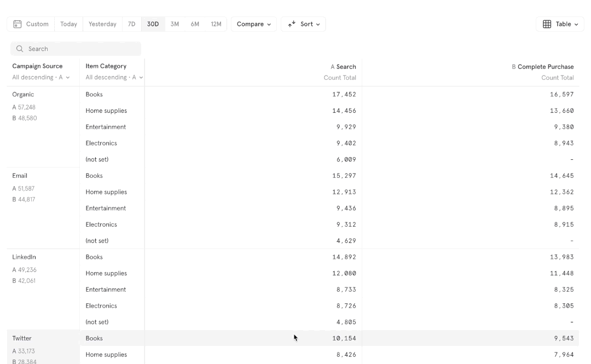Open the Compare dropdown

(x=254, y=24)
